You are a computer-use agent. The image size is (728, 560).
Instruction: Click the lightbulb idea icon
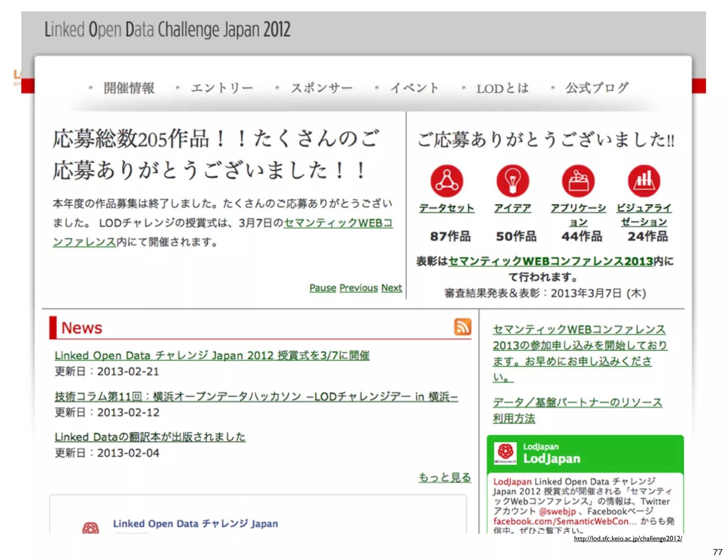pos(513,181)
